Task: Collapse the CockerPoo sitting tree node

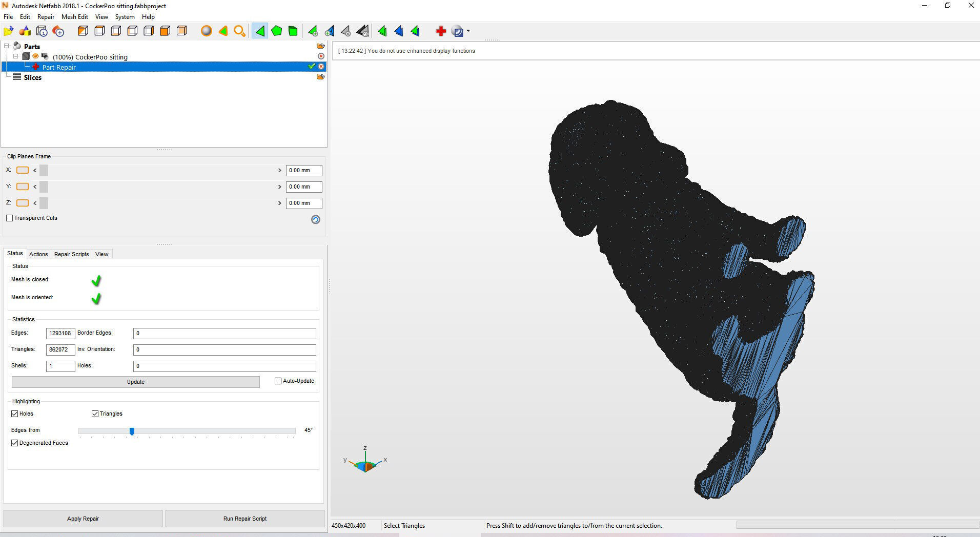Action: (x=16, y=56)
